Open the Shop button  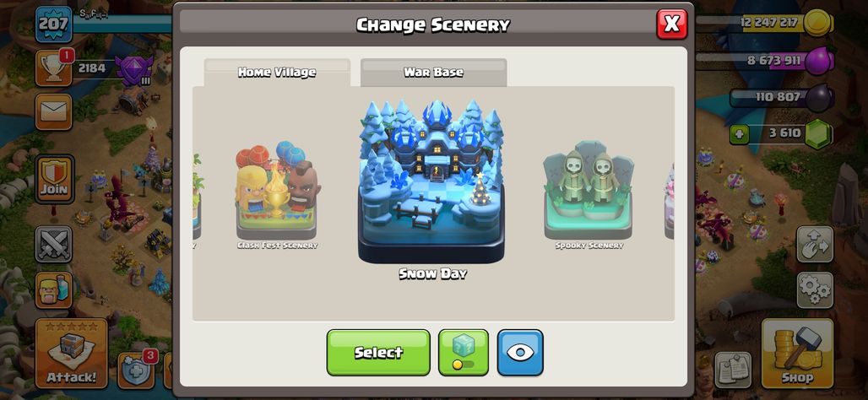pyautogui.click(x=797, y=354)
